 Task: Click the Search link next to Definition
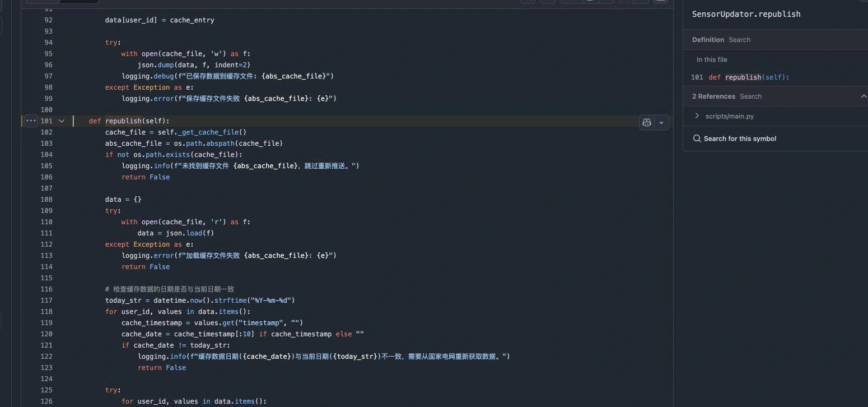[739, 40]
